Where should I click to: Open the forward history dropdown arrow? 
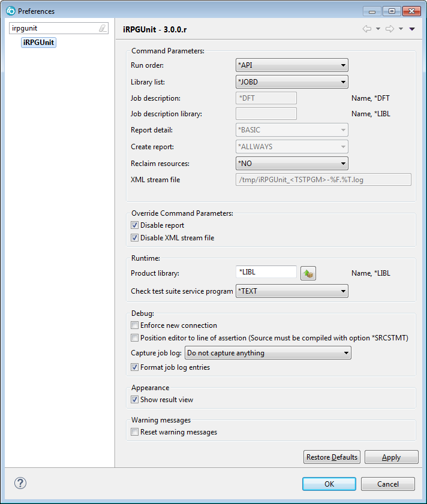point(401,29)
